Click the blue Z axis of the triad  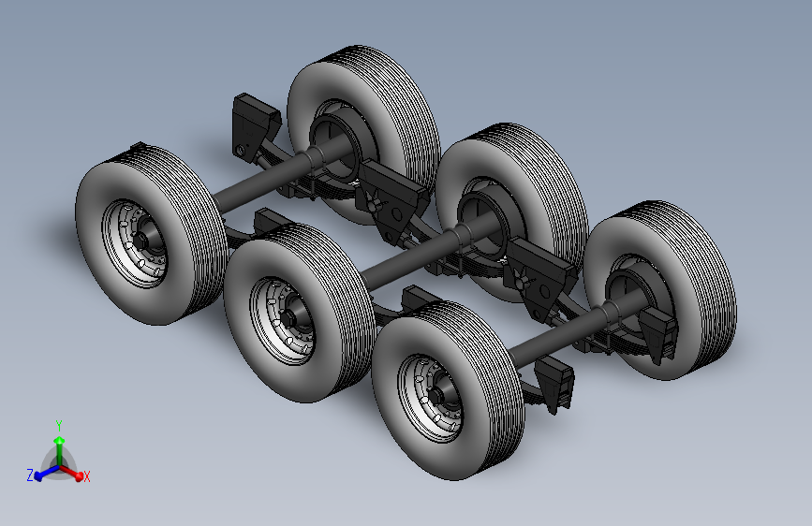coord(47,473)
